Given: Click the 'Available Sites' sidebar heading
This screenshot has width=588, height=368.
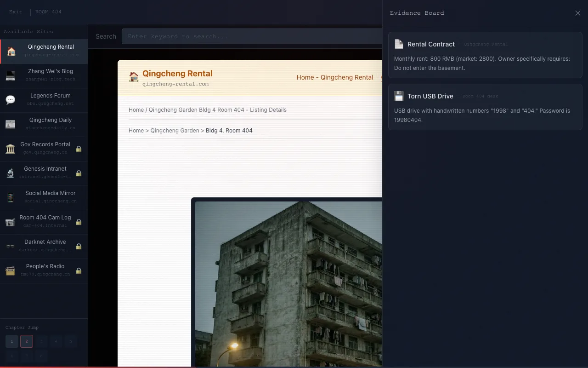Looking at the screenshot, I should coord(28,32).
